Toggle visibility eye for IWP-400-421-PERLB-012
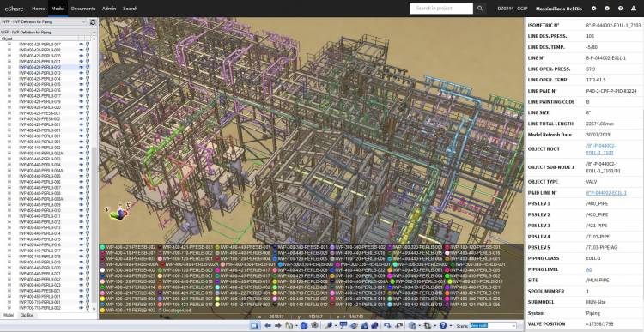Screen dimensions: 644x332 (x=82, y=67)
